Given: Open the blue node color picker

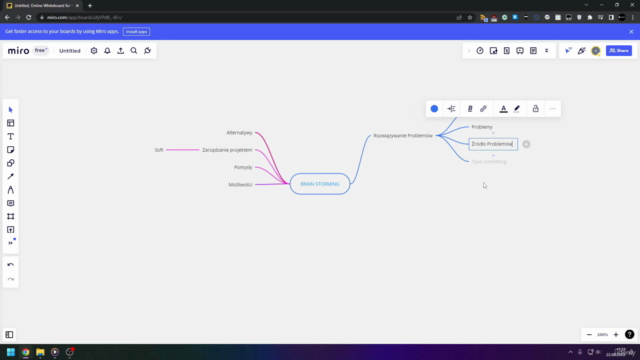Looking at the screenshot, I should pyautogui.click(x=434, y=109).
